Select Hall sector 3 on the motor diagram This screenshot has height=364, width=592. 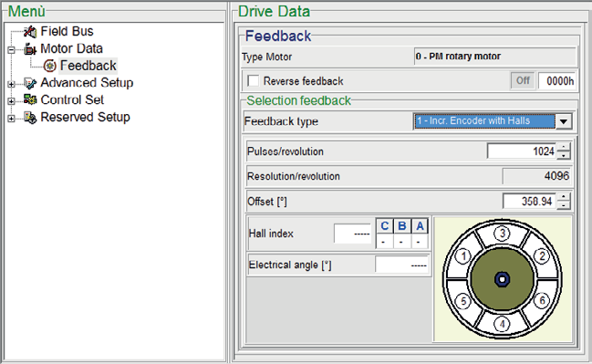(x=502, y=234)
